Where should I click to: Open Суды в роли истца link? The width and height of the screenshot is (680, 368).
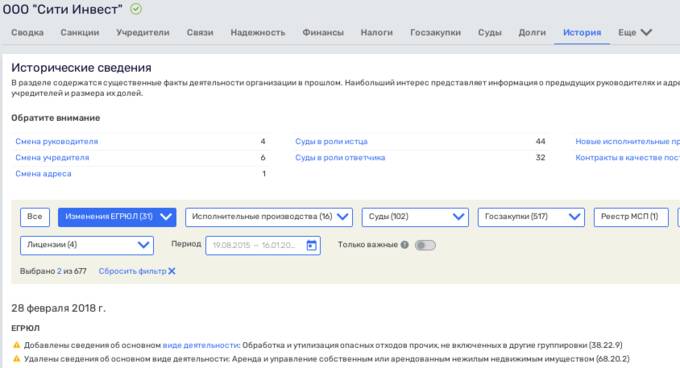coord(331,141)
